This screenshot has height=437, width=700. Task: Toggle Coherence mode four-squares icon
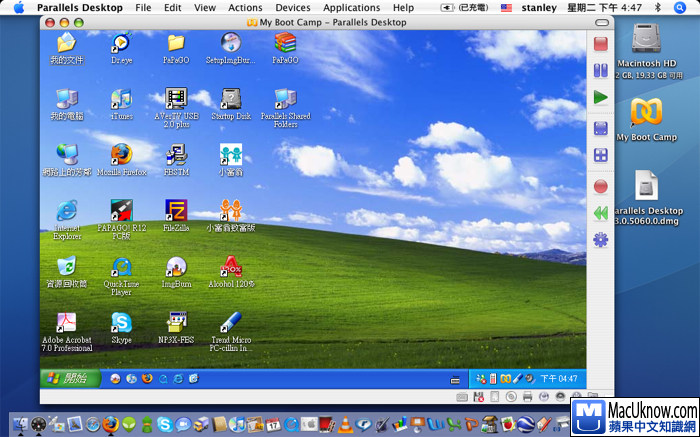(600, 155)
